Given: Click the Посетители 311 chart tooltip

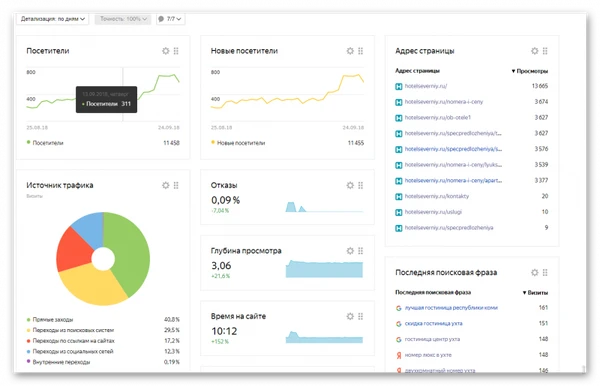Looking at the screenshot, I should (106, 99).
